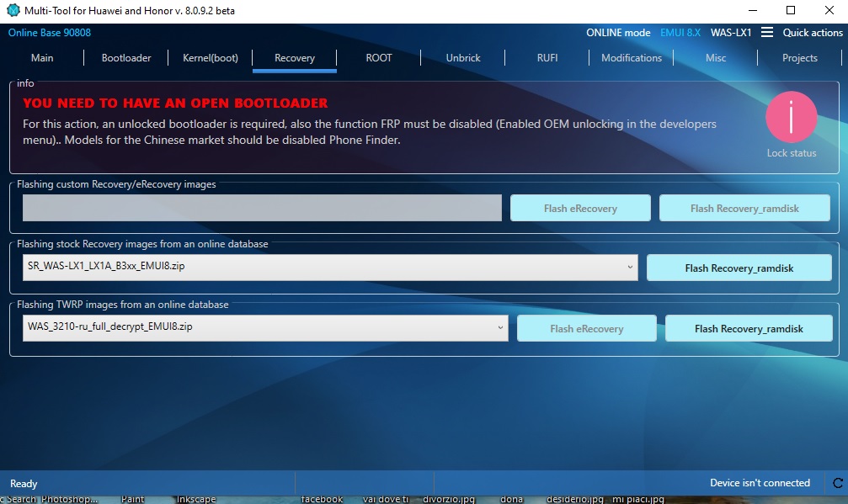Open the RUFI tab
The width and height of the screenshot is (848, 504).
tap(547, 58)
